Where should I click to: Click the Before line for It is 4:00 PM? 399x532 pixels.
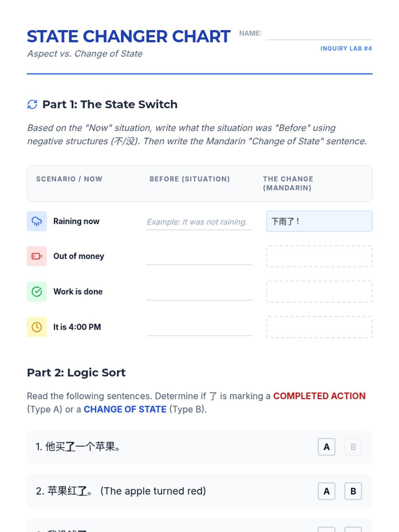pyautogui.click(x=199, y=328)
